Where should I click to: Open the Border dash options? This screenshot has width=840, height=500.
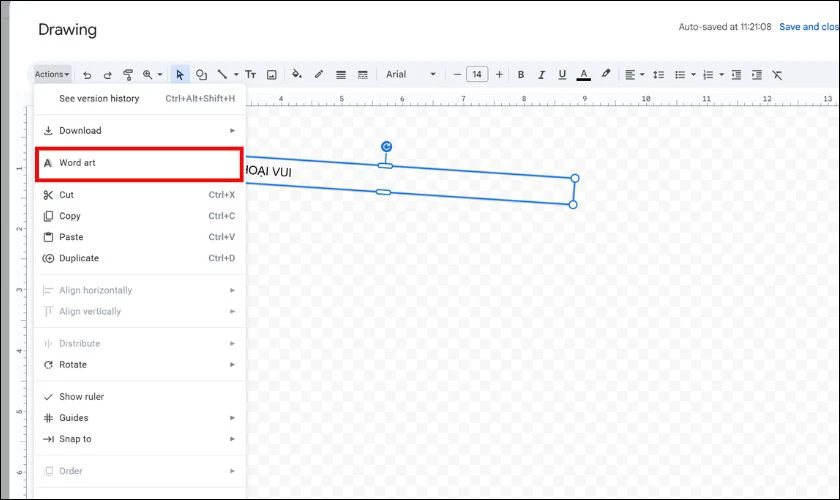(x=363, y=74)
